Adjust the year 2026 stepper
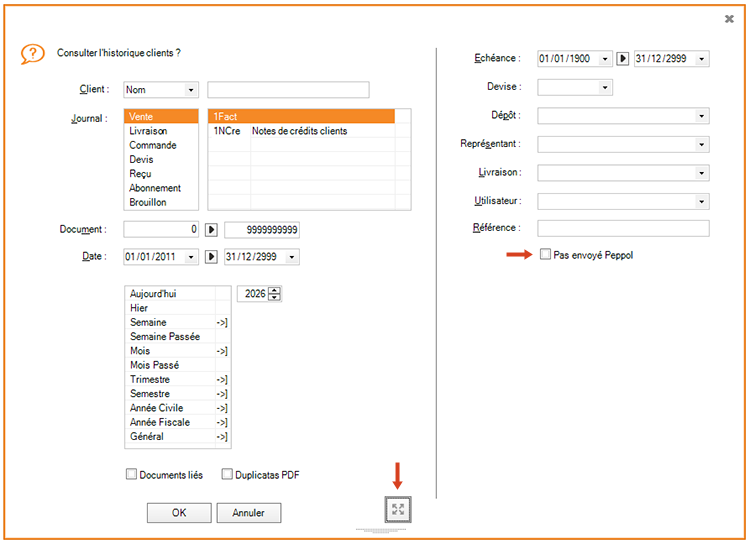This screenshot has height=544, width=750. point(275,294)
